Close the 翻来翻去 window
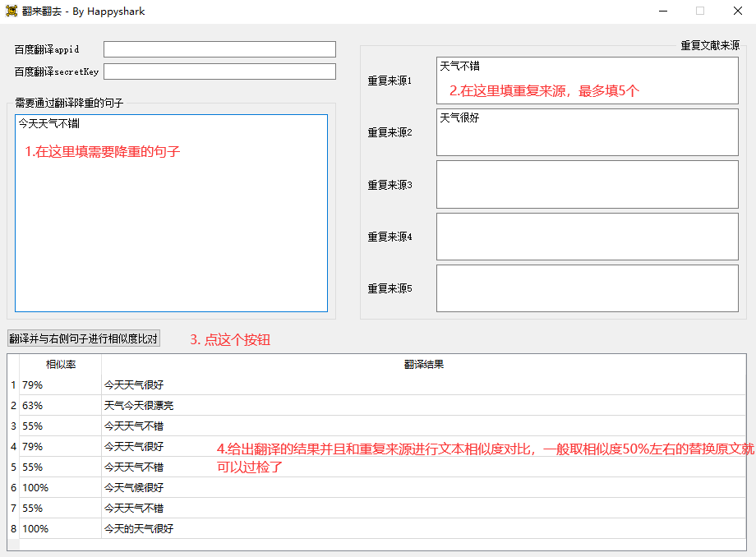Screen dimensions: 756x557 point(737,12)
